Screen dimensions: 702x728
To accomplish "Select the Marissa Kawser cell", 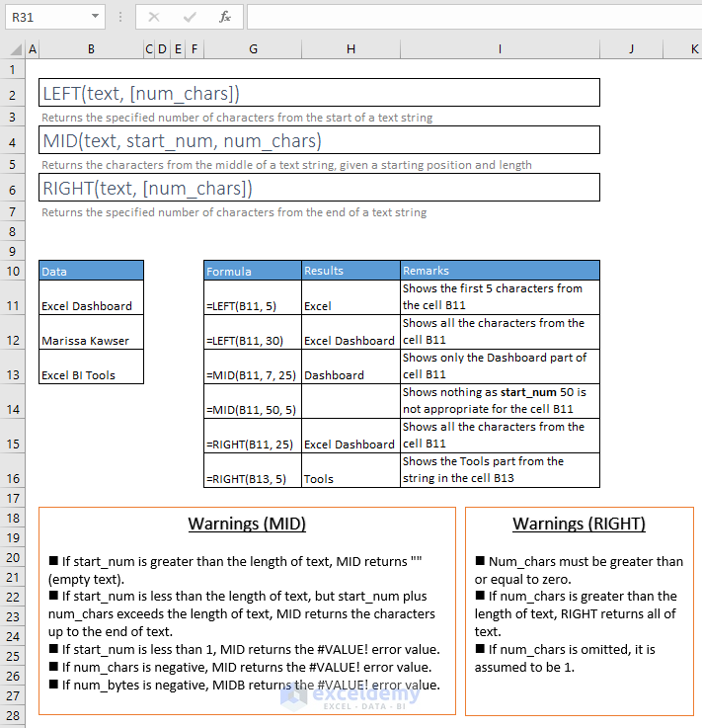I will pos(92,332).
